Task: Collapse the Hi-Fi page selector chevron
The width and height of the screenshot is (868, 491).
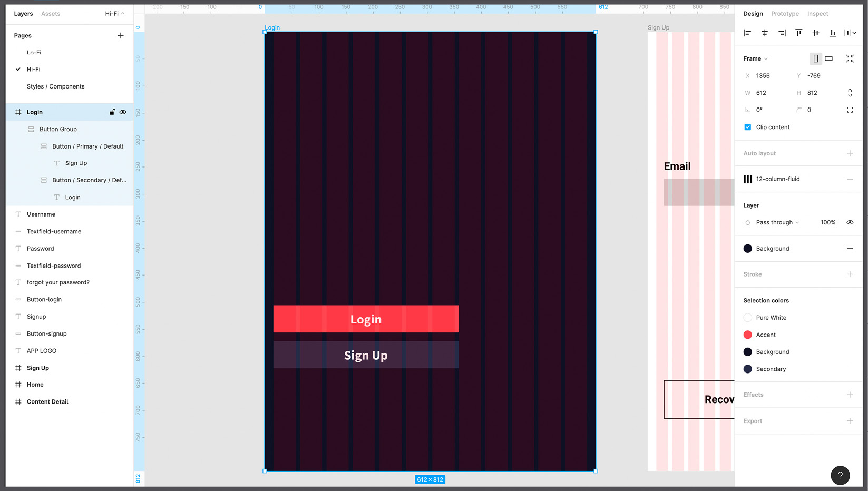Action: pyautogui.click(x=122, y=13)
